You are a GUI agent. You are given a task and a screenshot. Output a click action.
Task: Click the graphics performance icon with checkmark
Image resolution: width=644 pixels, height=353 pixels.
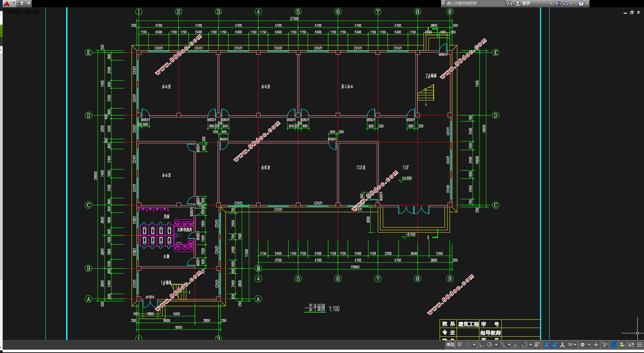click(x=622, y=345)
